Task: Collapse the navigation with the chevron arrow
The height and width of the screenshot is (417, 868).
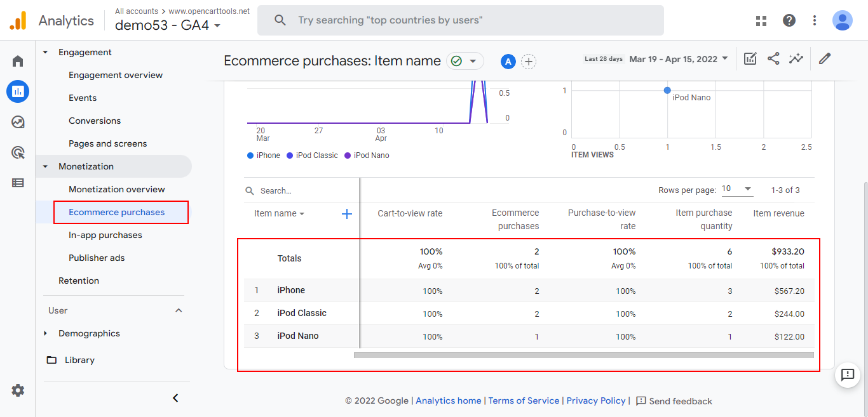Action: point(176,398)
